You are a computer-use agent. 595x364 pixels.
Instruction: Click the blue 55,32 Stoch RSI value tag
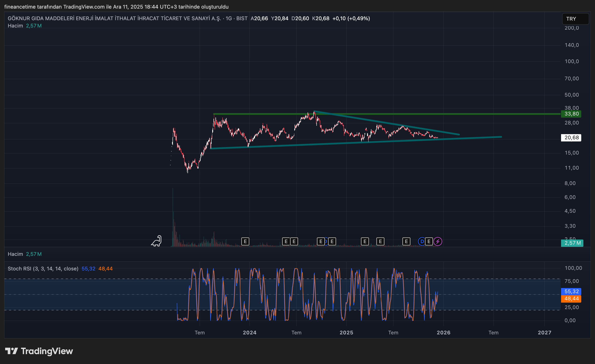pyautogui.click(x=571, y=291)
